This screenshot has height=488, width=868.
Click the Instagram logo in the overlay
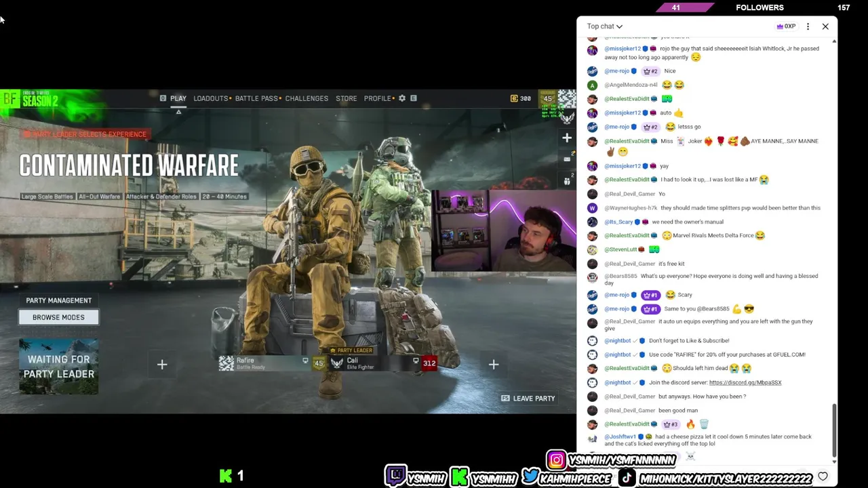556,460
